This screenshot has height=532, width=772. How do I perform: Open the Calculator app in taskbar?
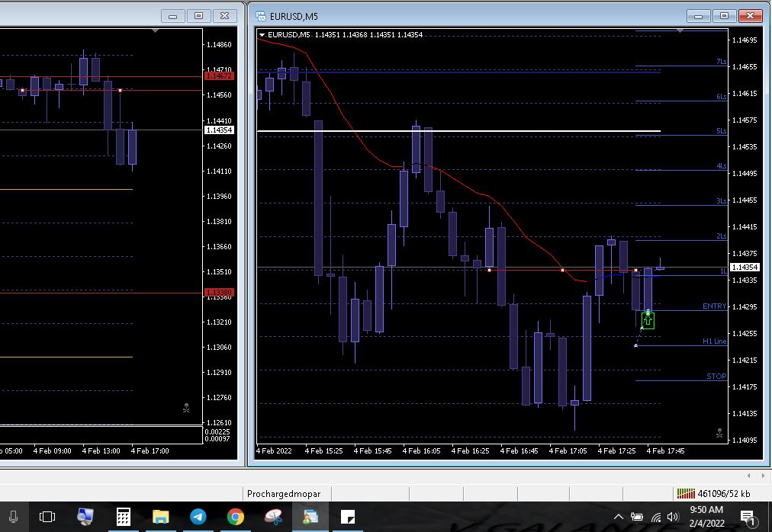click(123, 517)
